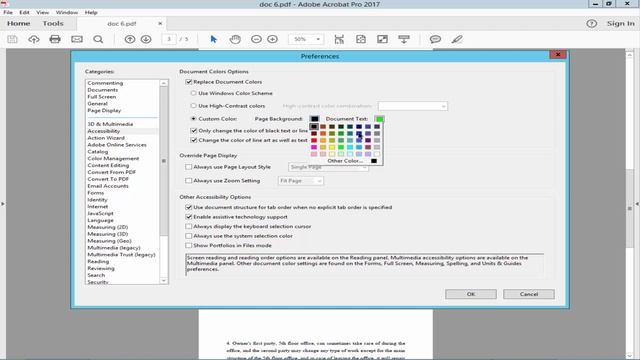Select Use Windows Color Scheme radio button
The width and height of the screenshot is (640, 360).
[x=194, y=93]
